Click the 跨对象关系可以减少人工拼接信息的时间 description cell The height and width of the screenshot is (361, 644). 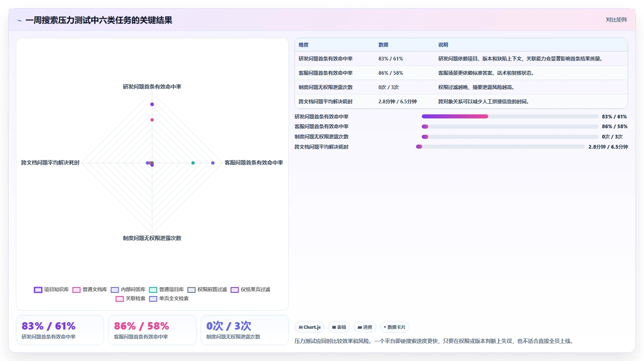tap(484, 102)
